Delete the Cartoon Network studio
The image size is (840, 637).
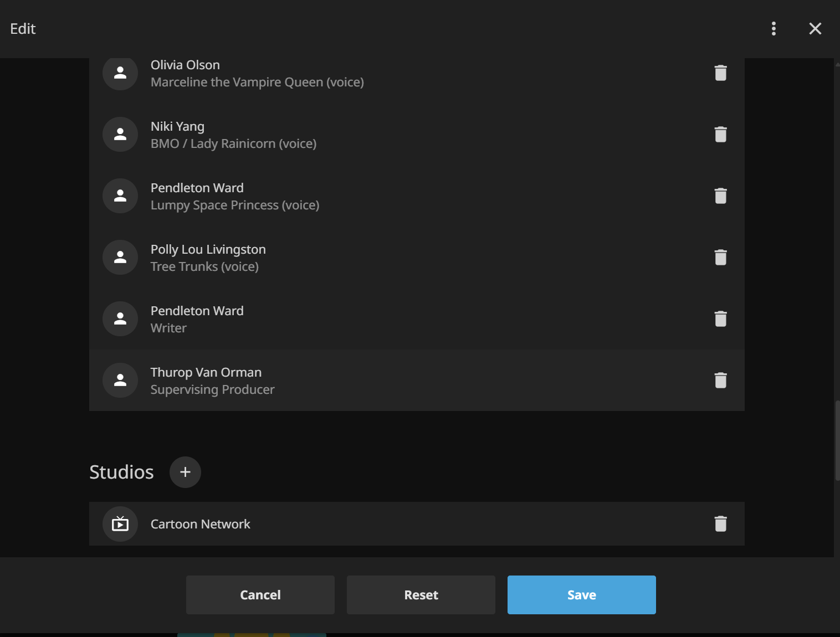pos(720,524)
